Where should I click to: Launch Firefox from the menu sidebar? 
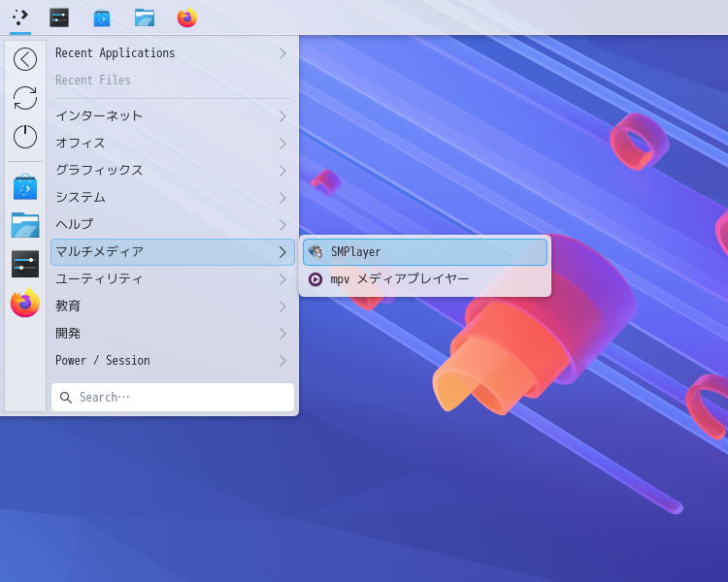(25, 303)
